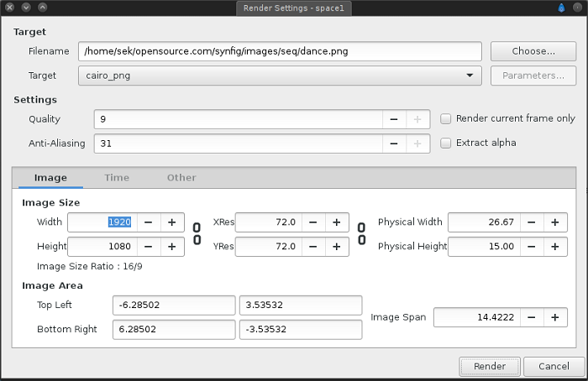Increase Physical Width with plus button
The width and height of the screenshot is (588, 381).
tap(554, 222)
